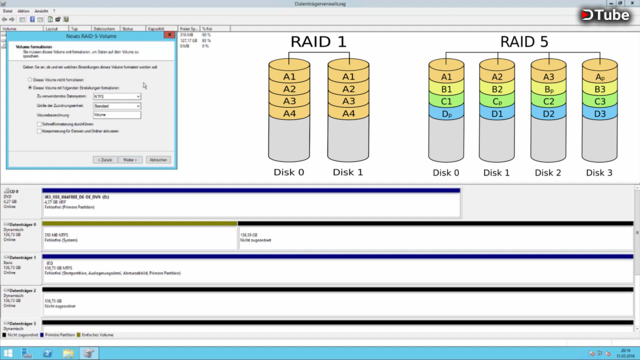
Task: Click blue 'Primäre Partition' legend swatch
Action: 42,335
